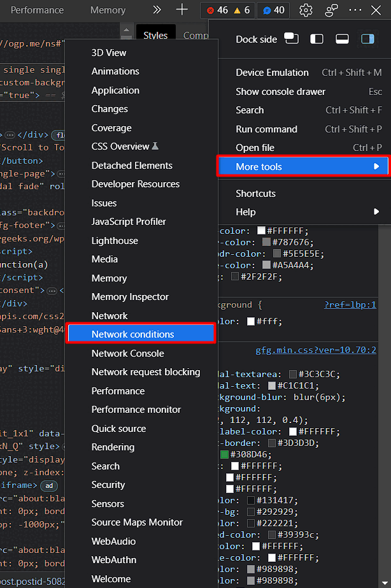The width and height of the screenshot is (391, 588).
Task: Click the add tab plus icon
Action: [x=182, y=10]
